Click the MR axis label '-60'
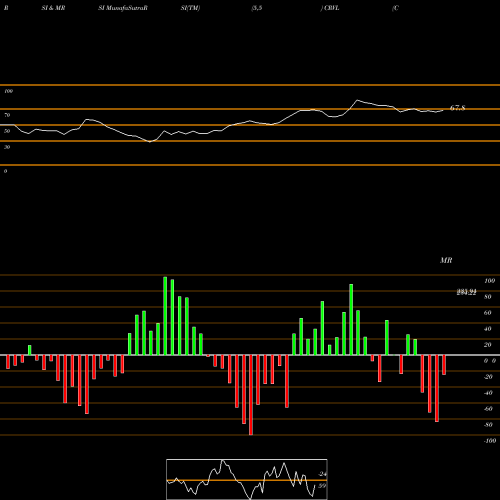 click(x=488, y=409)
